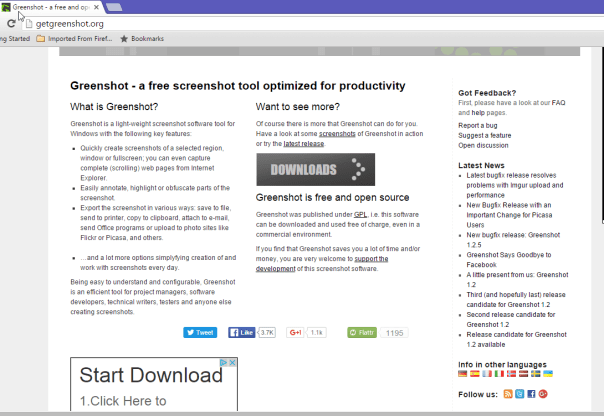The height and width of the screenshot is (416, 604).
Task: Click the DOWNLOADS button
Action: point(315,169)
